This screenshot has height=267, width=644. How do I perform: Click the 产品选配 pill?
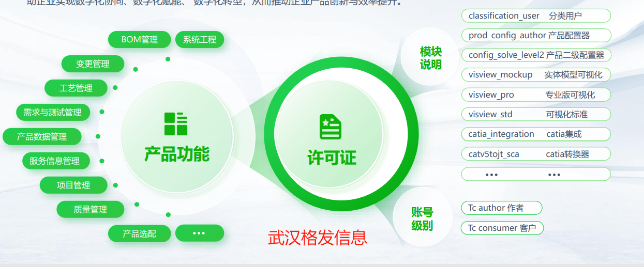point(140,233)
